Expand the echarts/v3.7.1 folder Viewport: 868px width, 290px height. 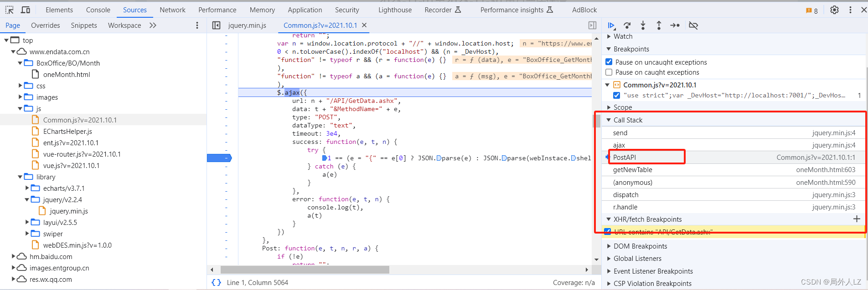(x=27, y=188)
